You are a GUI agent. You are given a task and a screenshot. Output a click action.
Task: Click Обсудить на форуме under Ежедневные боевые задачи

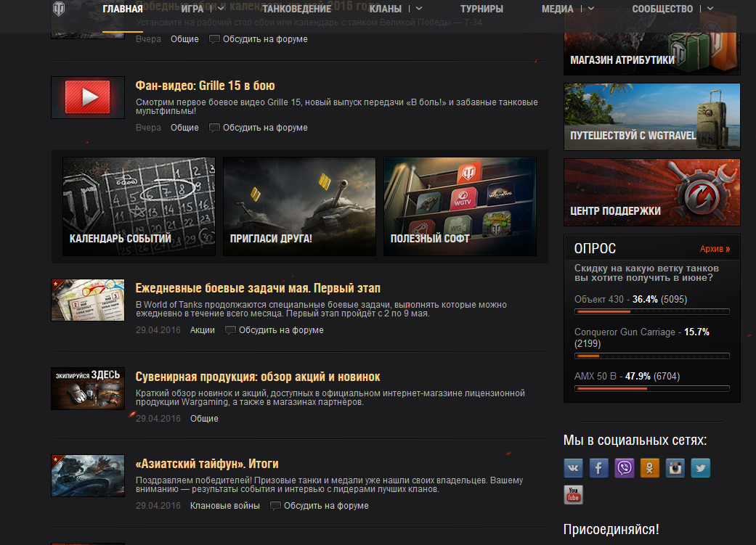pyautogui.click(x=281, y=330)
